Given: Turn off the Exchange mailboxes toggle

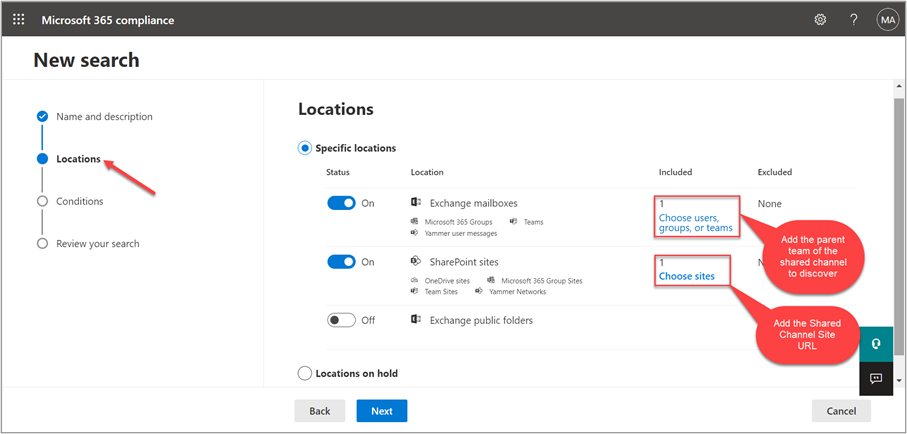Looking at the screenshot, I should click(341, 203).
